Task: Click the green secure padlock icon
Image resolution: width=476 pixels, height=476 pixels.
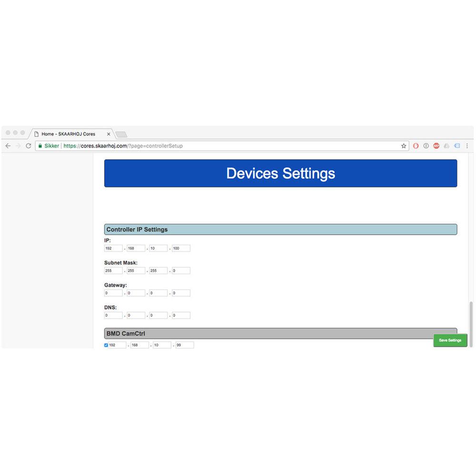Action: point(40,146)
